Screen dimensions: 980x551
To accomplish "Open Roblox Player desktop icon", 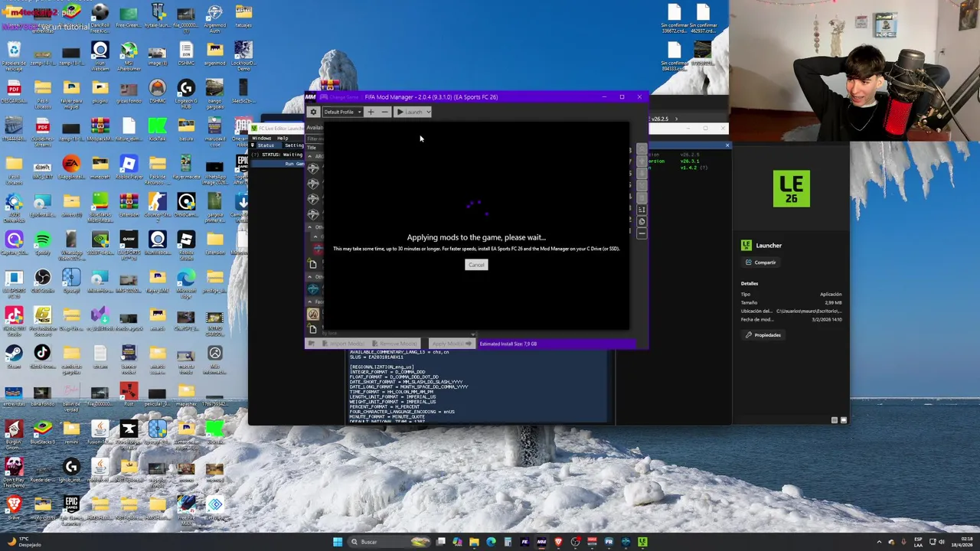I will [x=129, y=168].
